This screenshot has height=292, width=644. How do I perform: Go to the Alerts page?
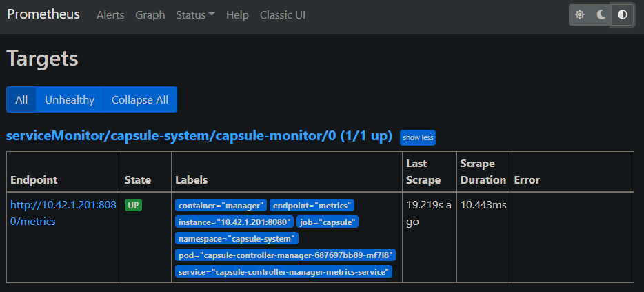111,14
